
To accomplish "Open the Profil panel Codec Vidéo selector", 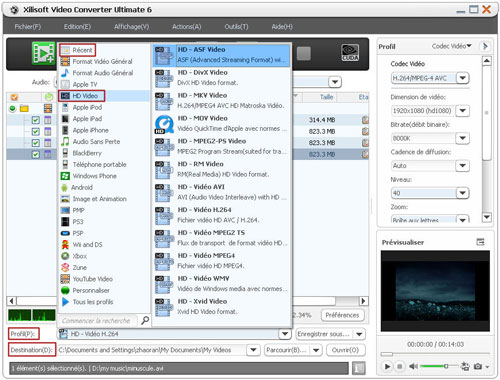I will tap(451, 46).
